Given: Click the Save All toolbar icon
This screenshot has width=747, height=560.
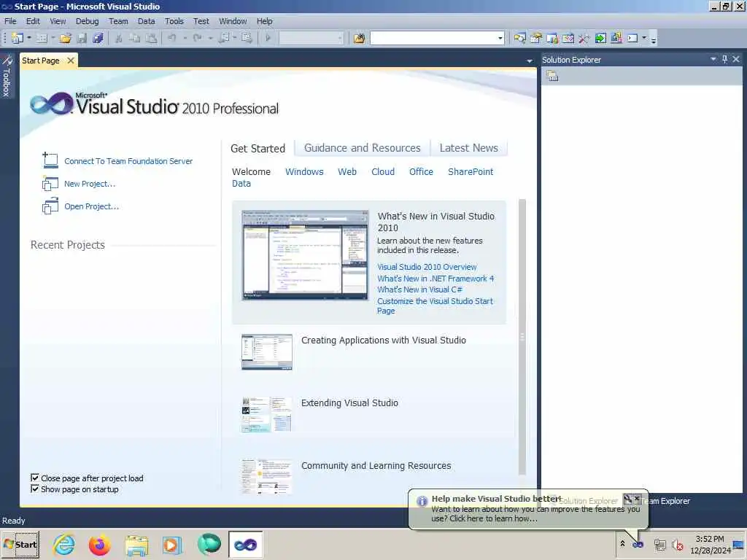Looking at the screenshot, I should point(98,38).
